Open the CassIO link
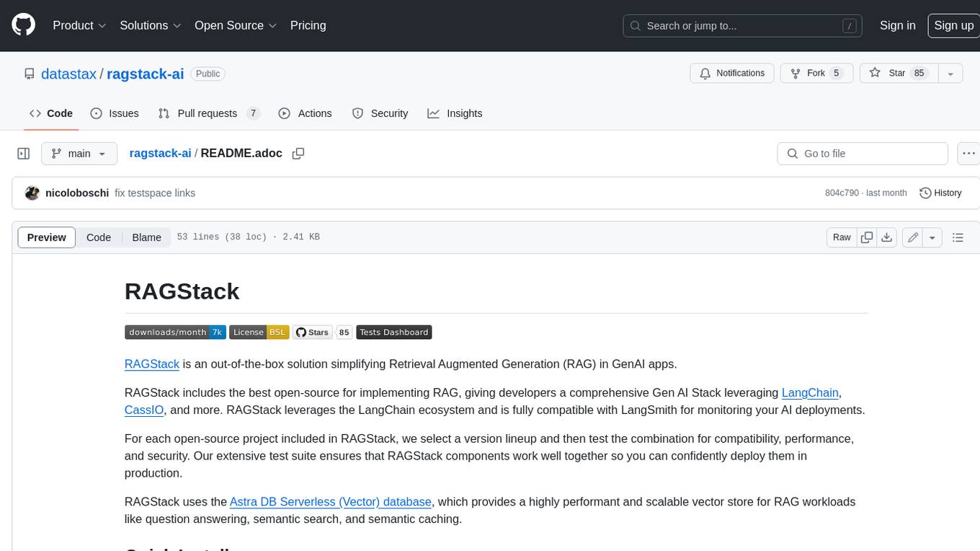Screen dimensions: 980x551 point(144,410)
